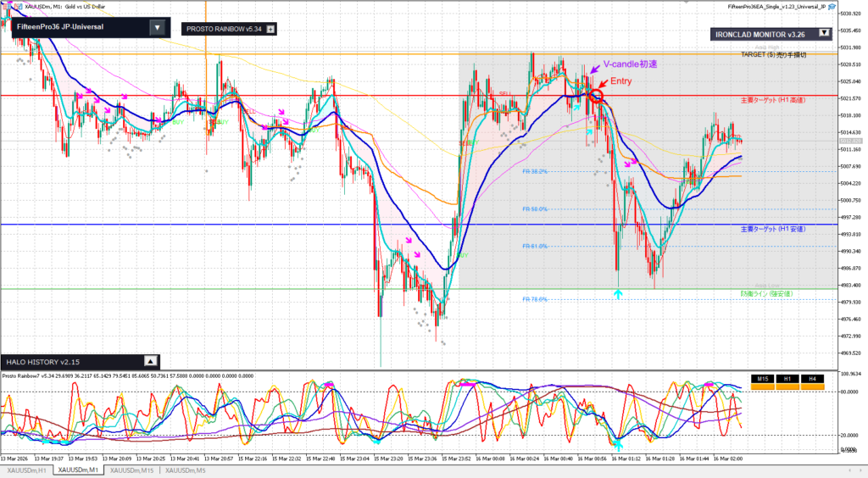Viewport: 868px width, 478px height.
Task: Switch to the XAUUSDm,H1 chart tab
Action: point(26,470)
